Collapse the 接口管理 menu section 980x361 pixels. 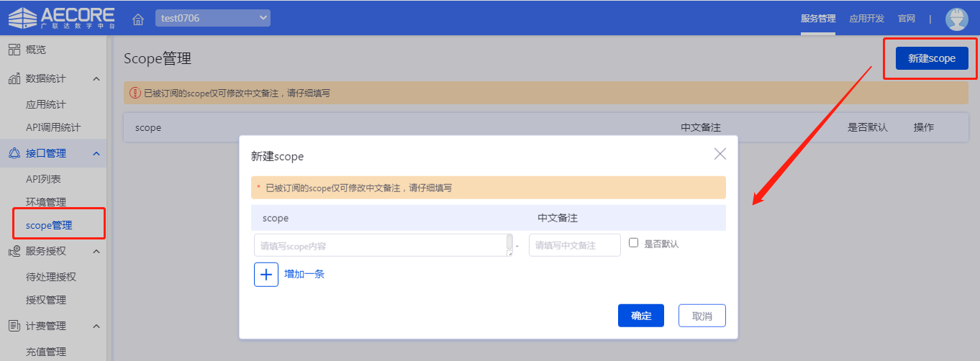[x=96, y=153]
